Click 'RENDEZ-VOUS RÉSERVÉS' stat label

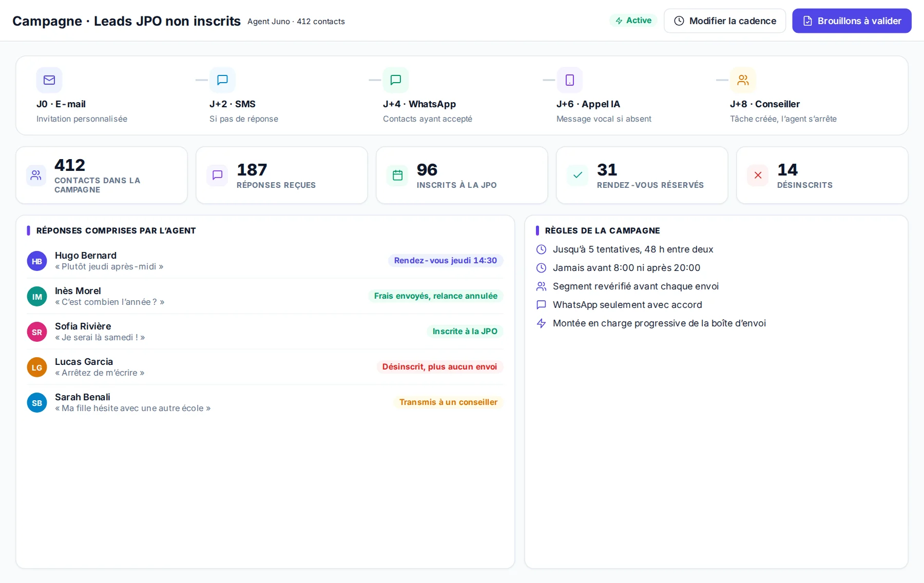click(x=650, y=185)
